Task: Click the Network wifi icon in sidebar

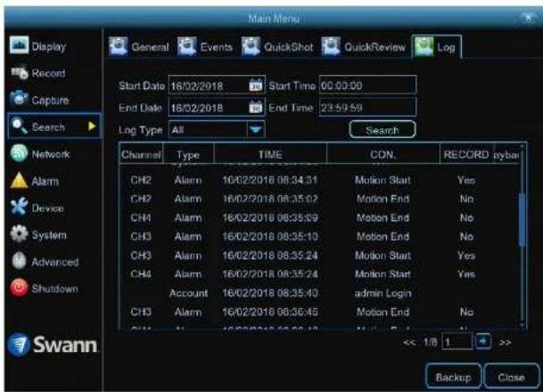Action: [19, 153]
